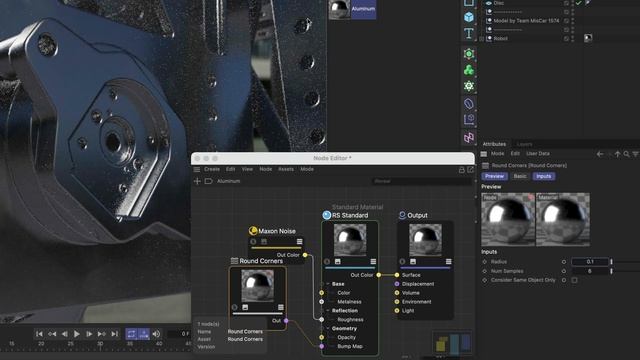Open Create menu in Node Editor

pos(212,169)
